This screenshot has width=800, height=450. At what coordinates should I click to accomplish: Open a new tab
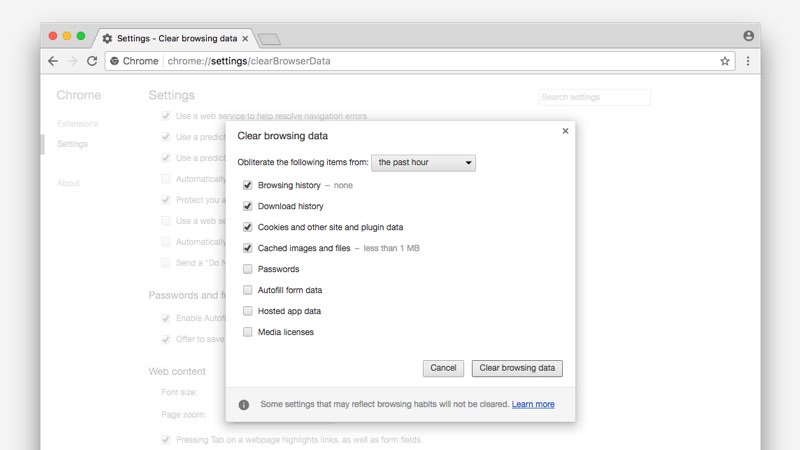(269, 39)
